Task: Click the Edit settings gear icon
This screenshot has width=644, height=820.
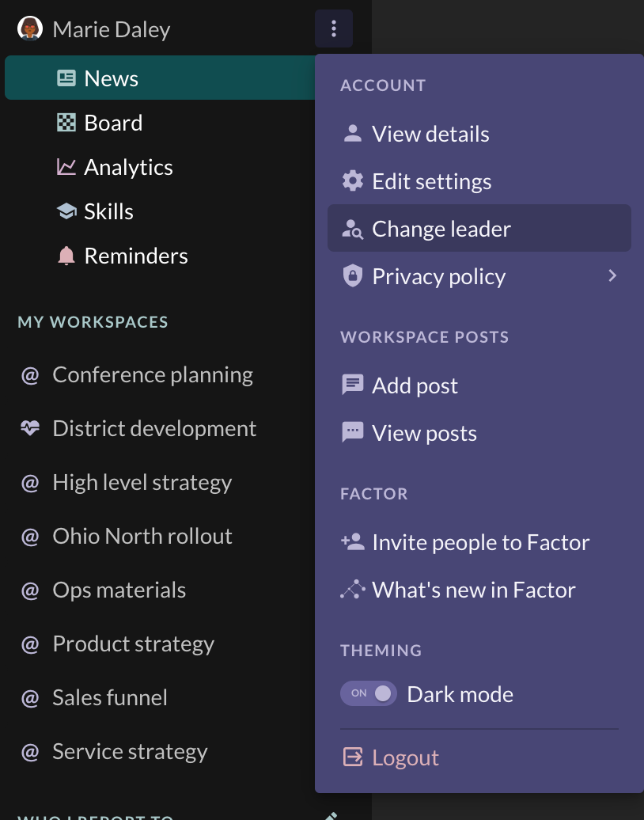Action: pos(352,180)
